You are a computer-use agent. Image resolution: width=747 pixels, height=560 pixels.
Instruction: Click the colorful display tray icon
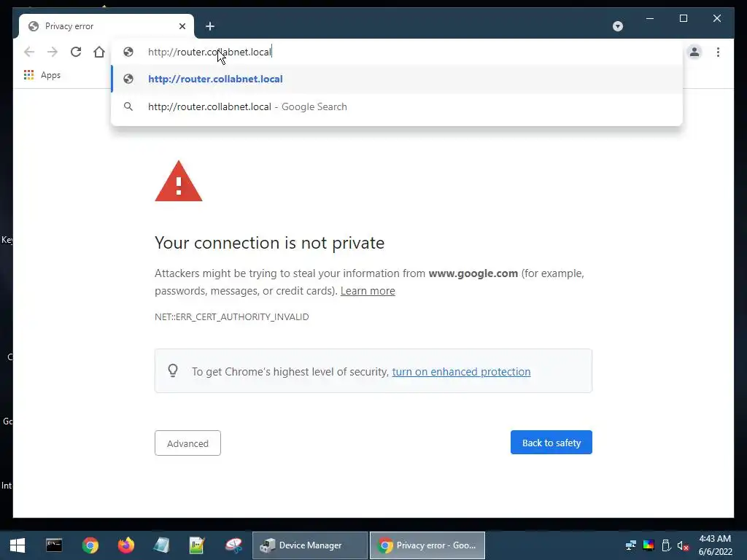coord(649,545)
